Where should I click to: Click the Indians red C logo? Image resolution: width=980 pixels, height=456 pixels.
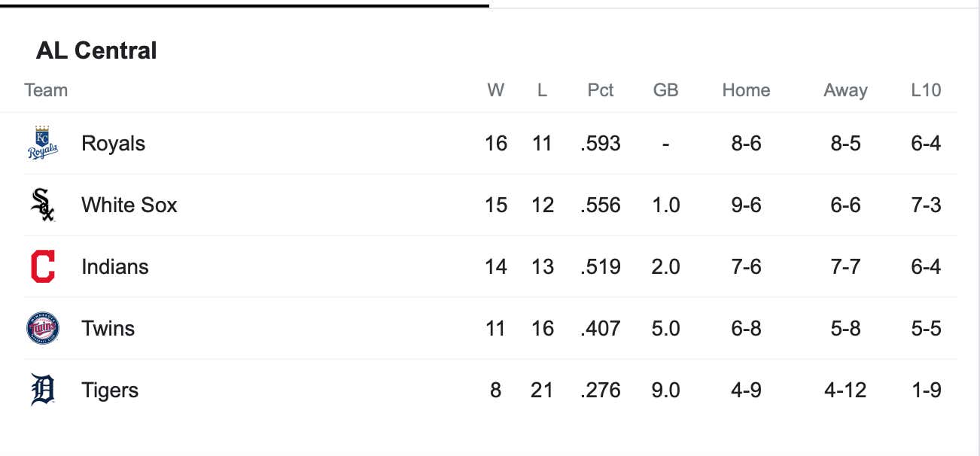tap(43, 266)
